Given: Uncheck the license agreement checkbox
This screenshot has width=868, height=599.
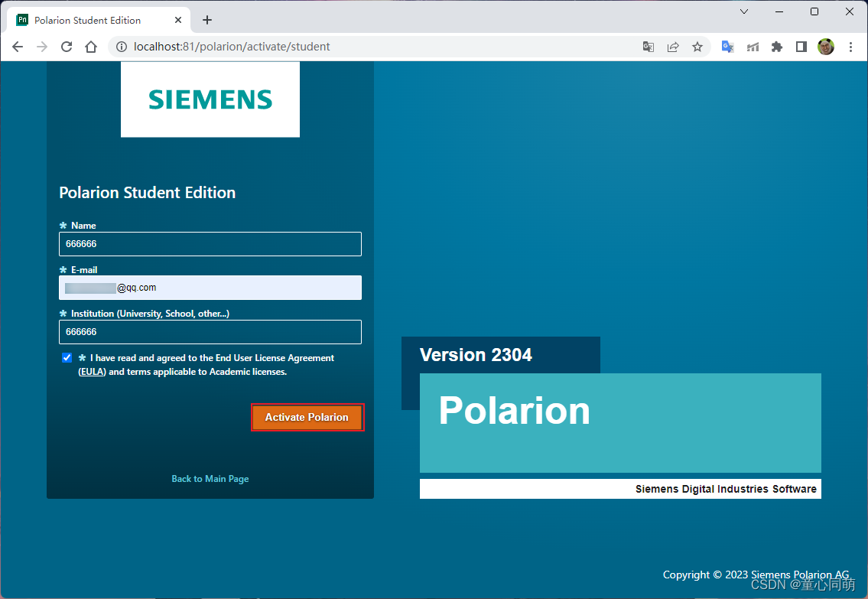Looking at the screenshot, I should coord(67,357).
